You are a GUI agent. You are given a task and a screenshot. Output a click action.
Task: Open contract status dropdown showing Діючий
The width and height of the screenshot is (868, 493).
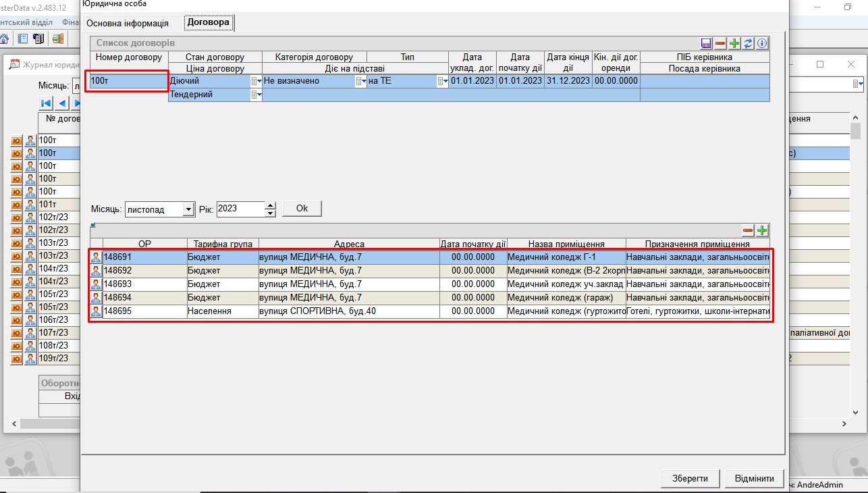point(256,81)
